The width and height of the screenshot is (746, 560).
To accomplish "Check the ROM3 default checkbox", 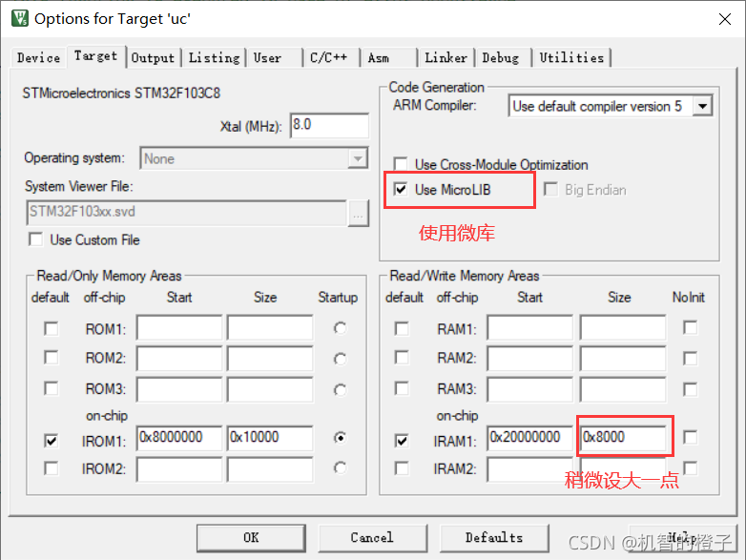I will 51,388.
